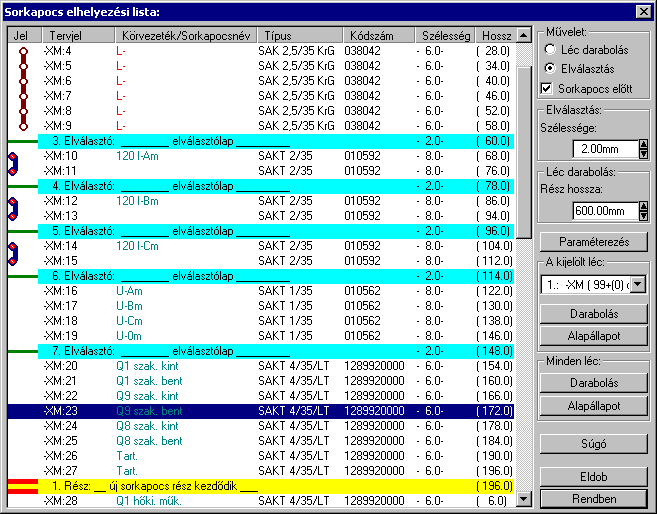Click the blue bridge icon beside -XM:14
This screenshot has height=514, width=657.
coord(13,253)
